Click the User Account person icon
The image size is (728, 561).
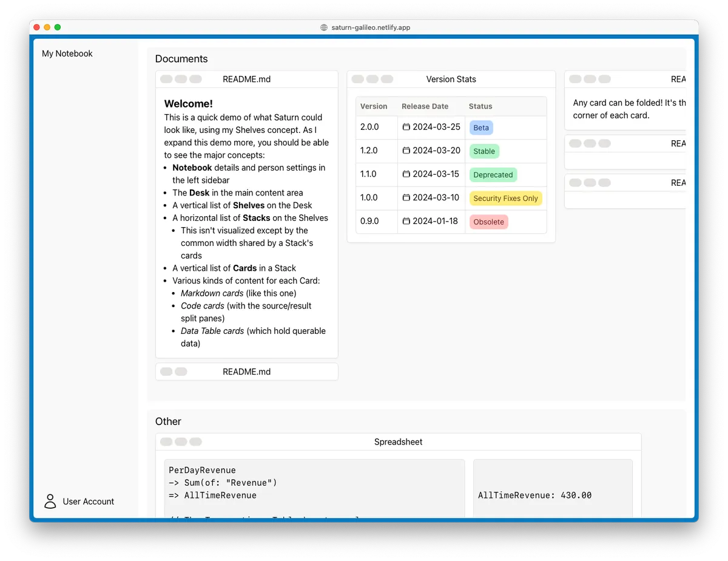(50, 501)
